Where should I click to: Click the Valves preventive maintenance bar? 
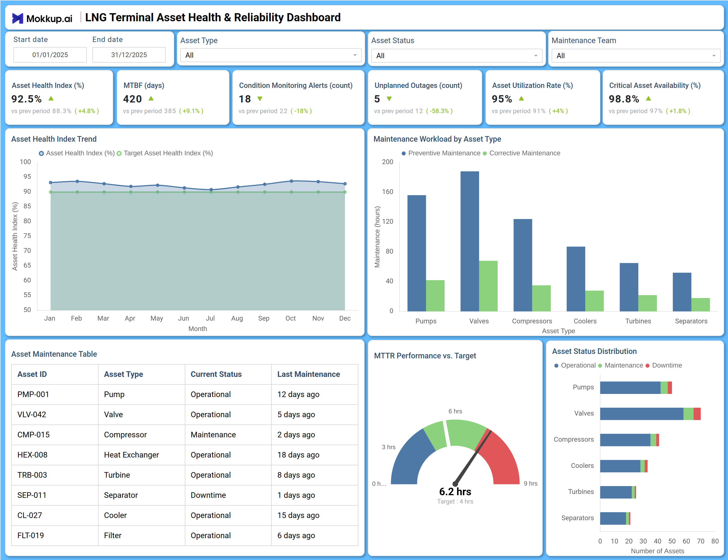pos(470,241)
